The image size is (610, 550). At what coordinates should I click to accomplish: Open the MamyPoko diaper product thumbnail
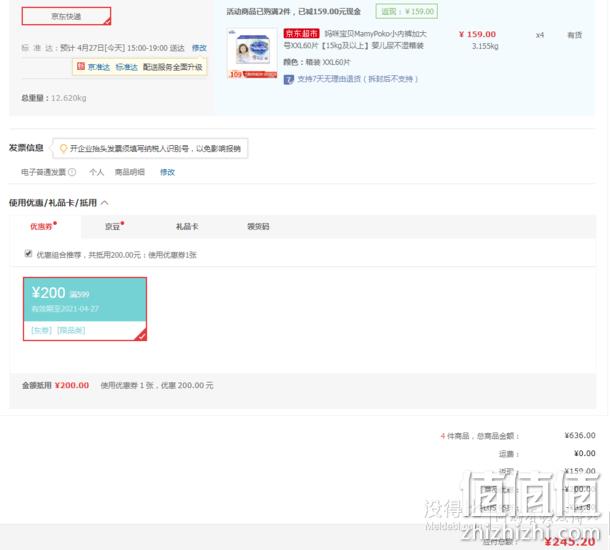[252, 53]
